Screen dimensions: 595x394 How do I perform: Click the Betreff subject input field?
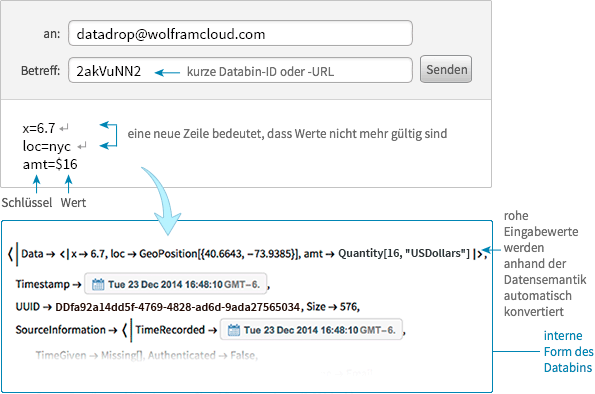click(x=240, y=70)
